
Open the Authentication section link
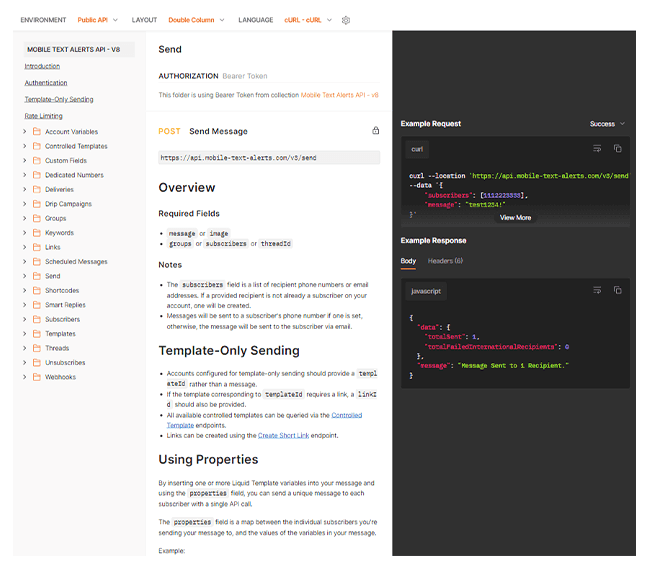coord(46,83)
